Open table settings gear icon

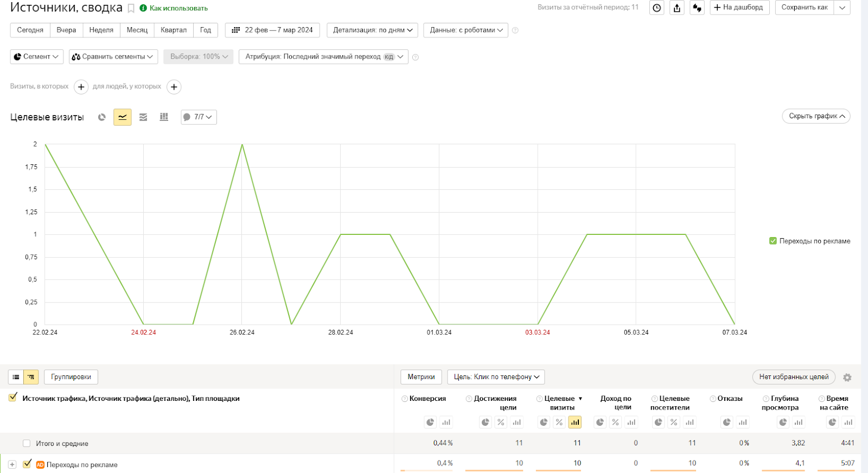847,378
